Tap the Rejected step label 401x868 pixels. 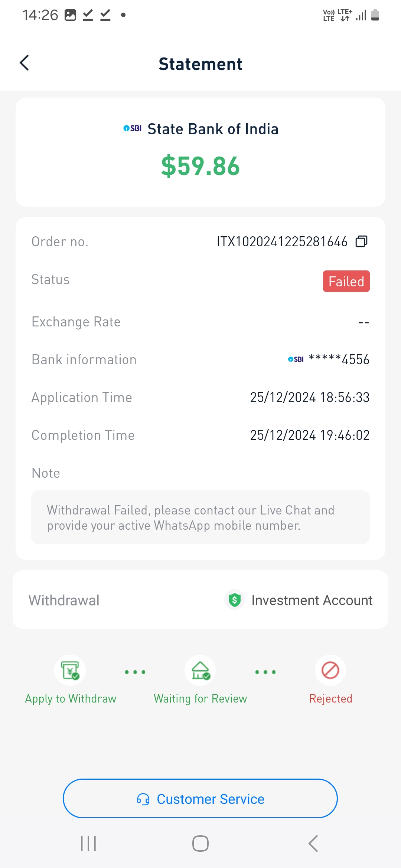pyautogui.click(x=330, y=699)
